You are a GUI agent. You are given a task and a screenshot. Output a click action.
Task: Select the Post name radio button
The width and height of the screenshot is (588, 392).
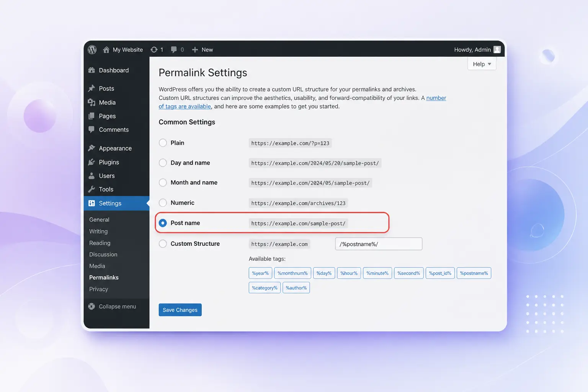[163, 223]
